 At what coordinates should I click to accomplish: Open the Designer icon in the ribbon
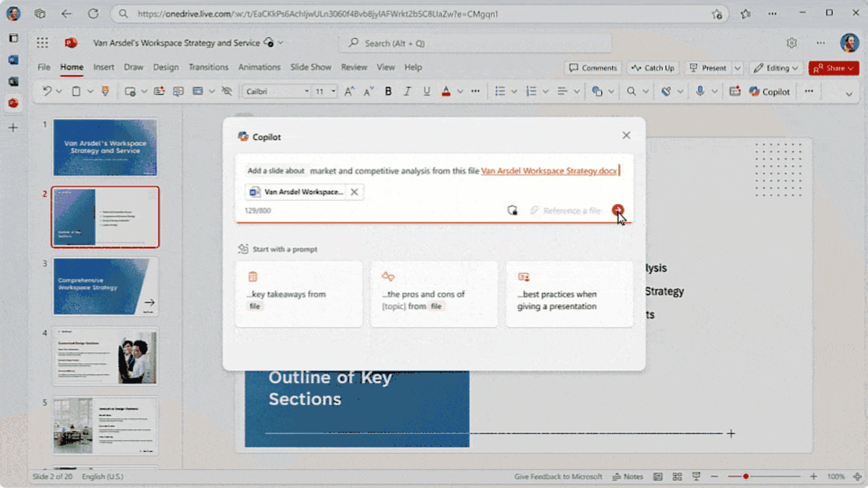(x=735, y=91)
